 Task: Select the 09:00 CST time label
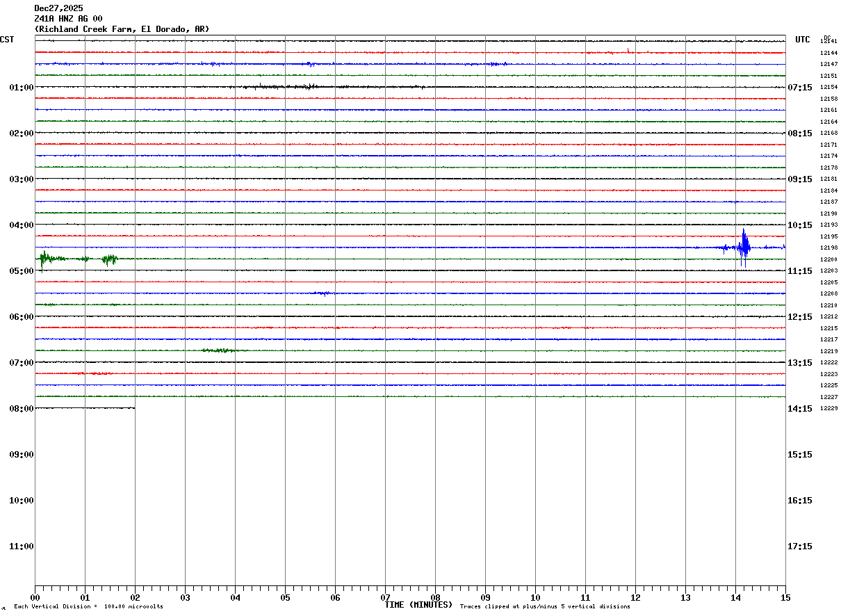[x=22, y=455]
